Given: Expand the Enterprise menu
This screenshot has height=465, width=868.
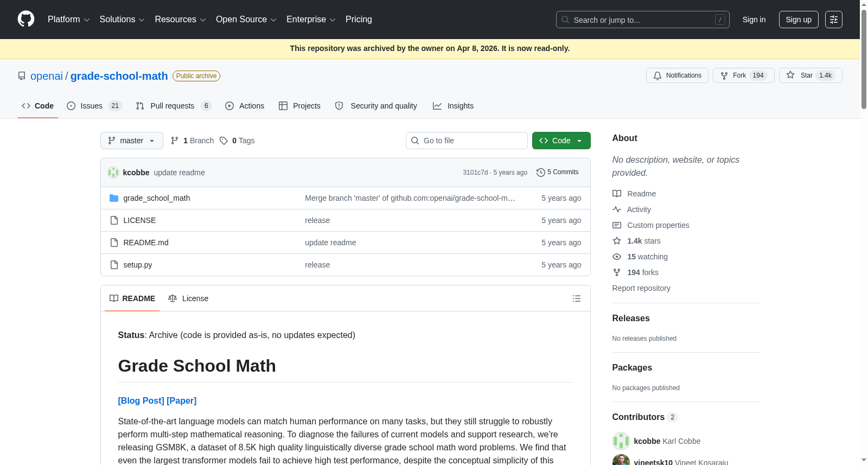Looking at the screenshot, I should click(x=311, y=20).
